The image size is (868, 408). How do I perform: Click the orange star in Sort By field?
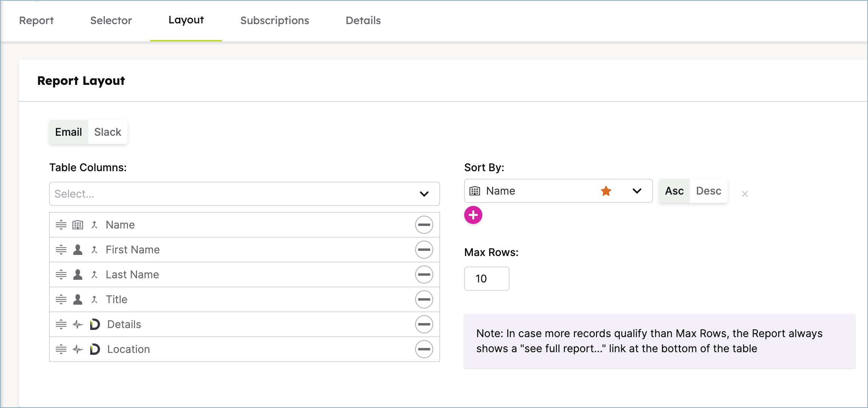click(606, 191)
